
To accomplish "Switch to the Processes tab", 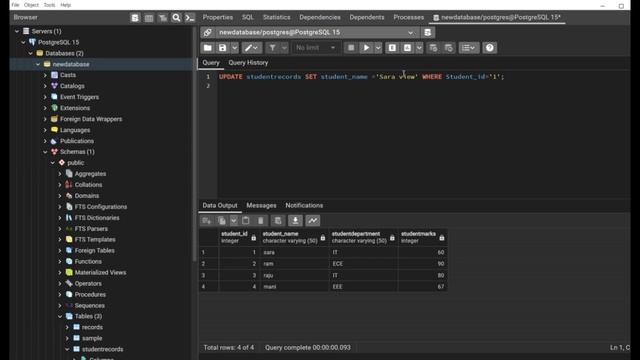I will point(409,18).
